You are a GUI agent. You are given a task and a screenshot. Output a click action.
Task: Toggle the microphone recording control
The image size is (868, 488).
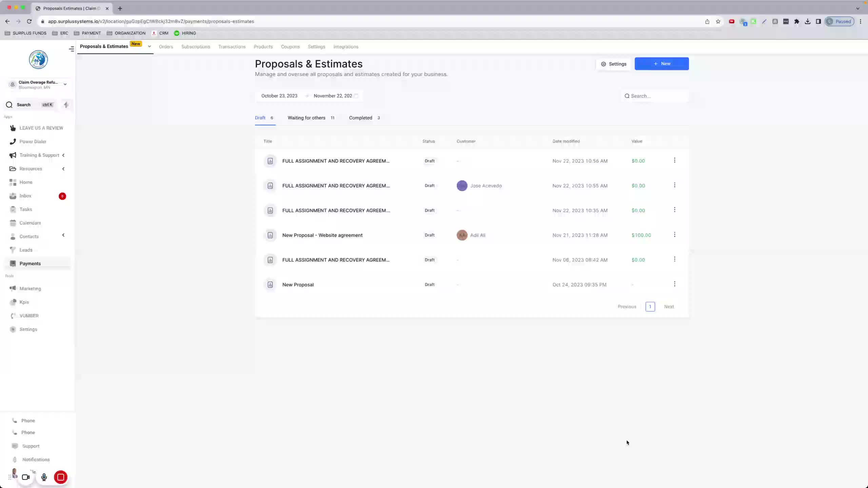[44, 477]
